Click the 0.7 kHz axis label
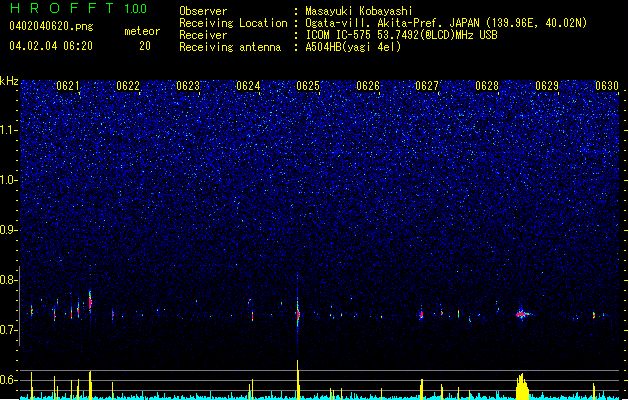This screenshot has width=629, height=400. point(8,330)
